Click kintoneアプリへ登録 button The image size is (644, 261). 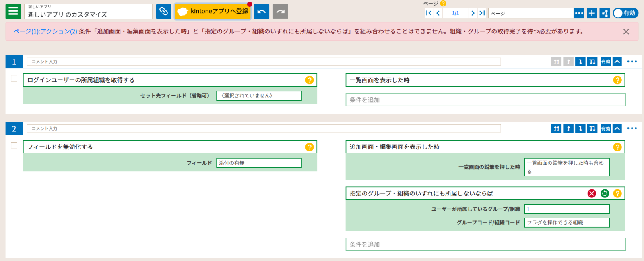tap(213, 11)
